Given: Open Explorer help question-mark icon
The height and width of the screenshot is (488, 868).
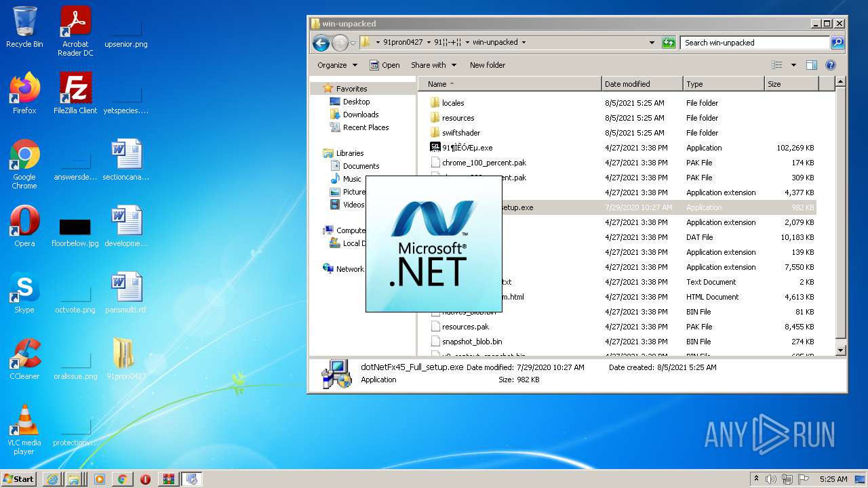Looking at the screenshot, I should point(831,65).
